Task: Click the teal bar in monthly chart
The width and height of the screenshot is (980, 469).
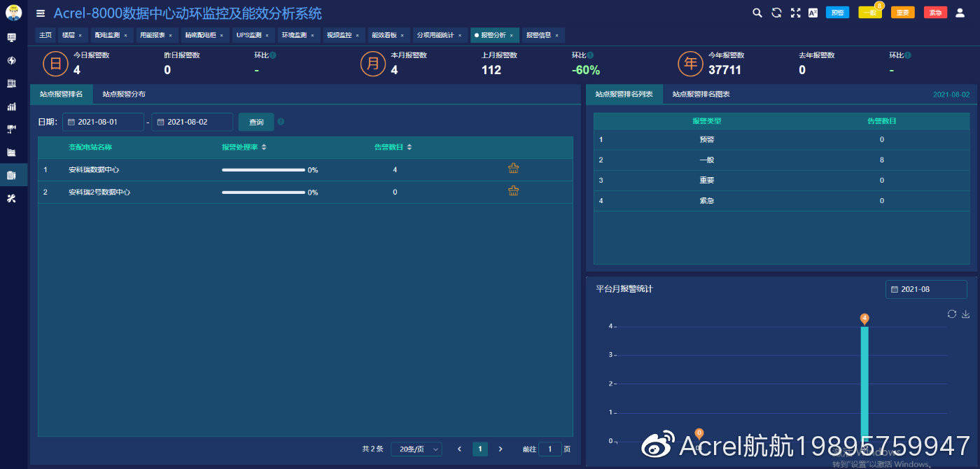Action: (x=864, y=384)
